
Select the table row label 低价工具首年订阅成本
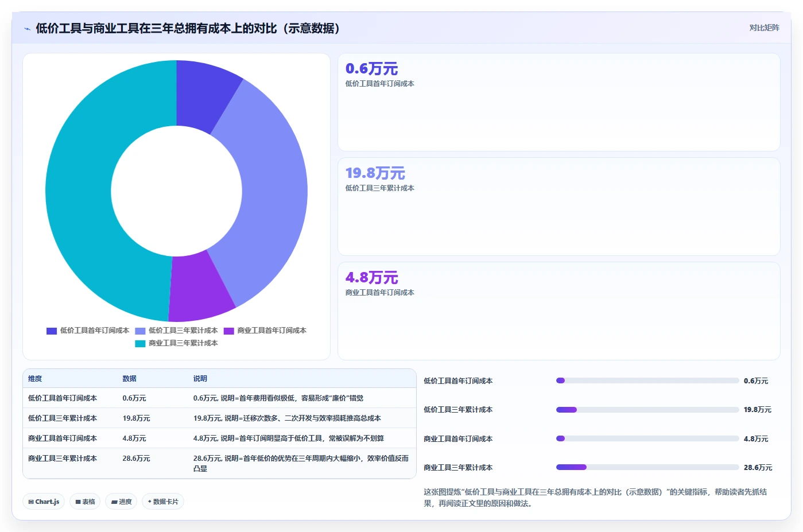63,398
